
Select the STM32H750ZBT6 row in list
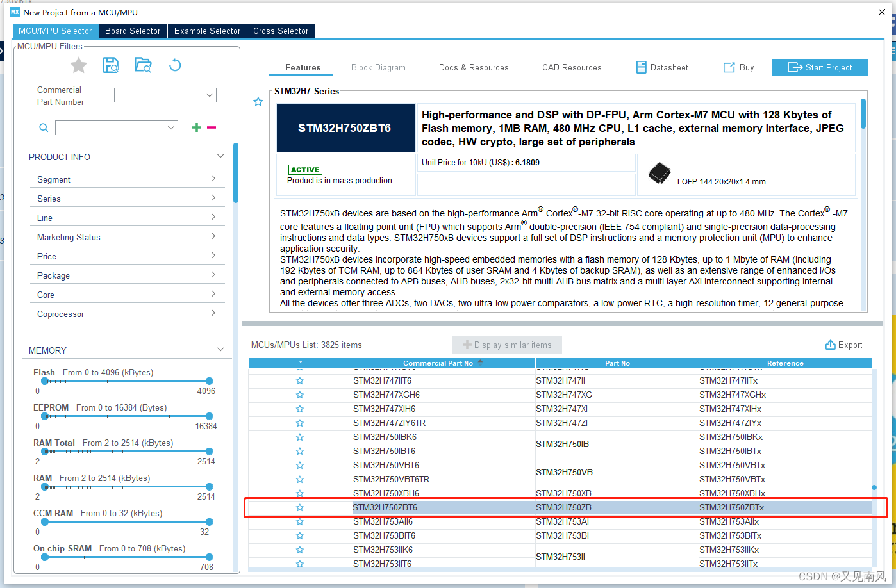[x=560, y=508]
